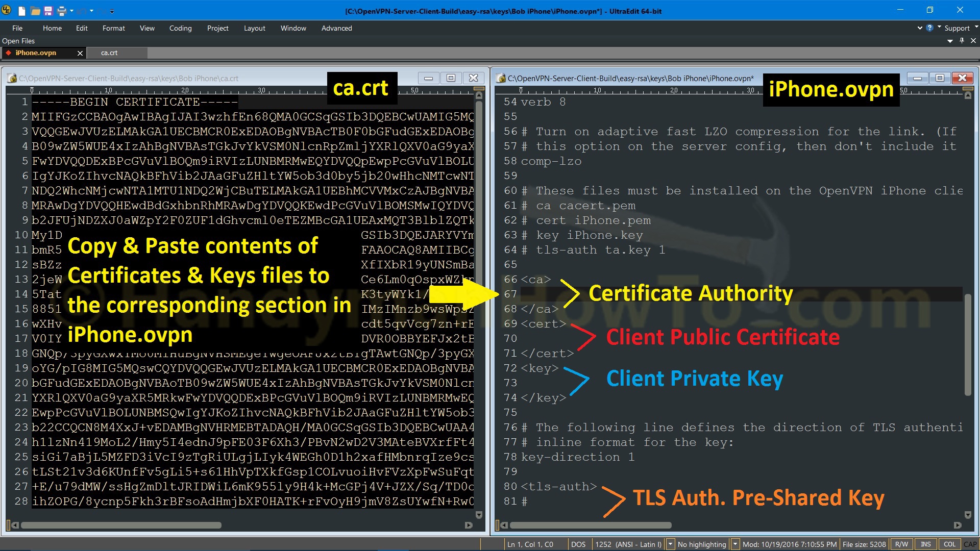The width and height of the screenshot is (980, 551).
Task: Click scroll-left arrow in ca.crt window
Action: [15, 525]
